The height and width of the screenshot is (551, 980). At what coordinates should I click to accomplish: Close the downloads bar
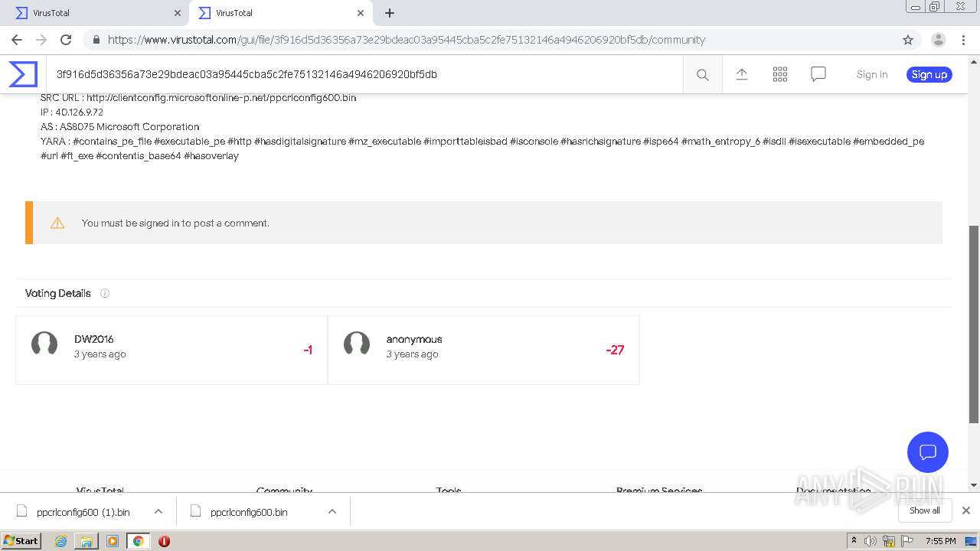point(966,510)
